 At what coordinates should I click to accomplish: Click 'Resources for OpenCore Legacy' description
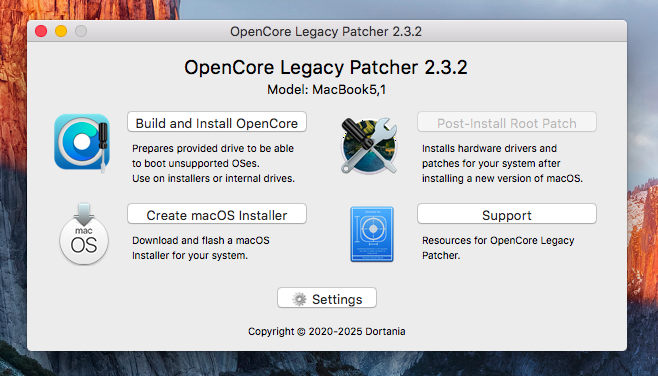(x=498, y=240)
